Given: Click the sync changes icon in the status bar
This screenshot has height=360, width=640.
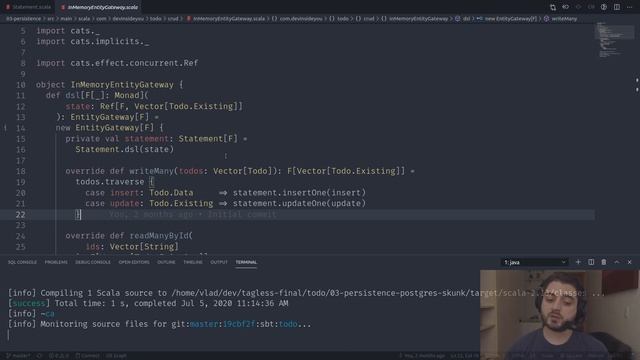Looking at the screenshot, I should pos(40,356).
